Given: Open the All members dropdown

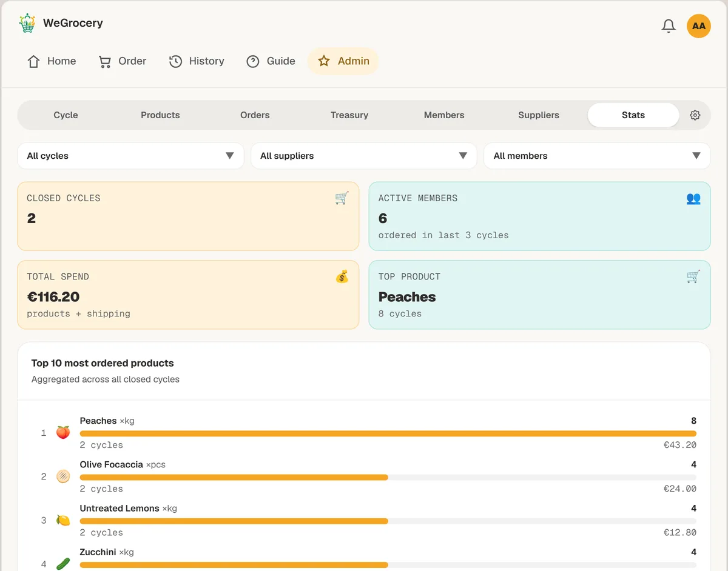Looking at the screenshot, I should tap(597, 156).
